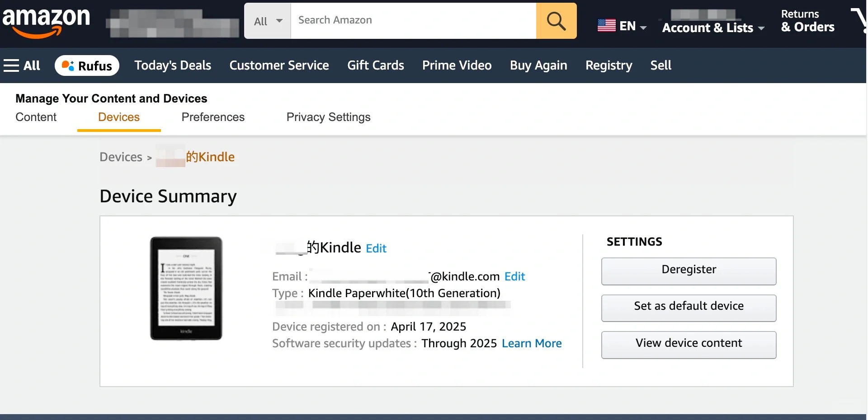
Task: Open the All hamburger menu
Action: click(x=22, y=65)
